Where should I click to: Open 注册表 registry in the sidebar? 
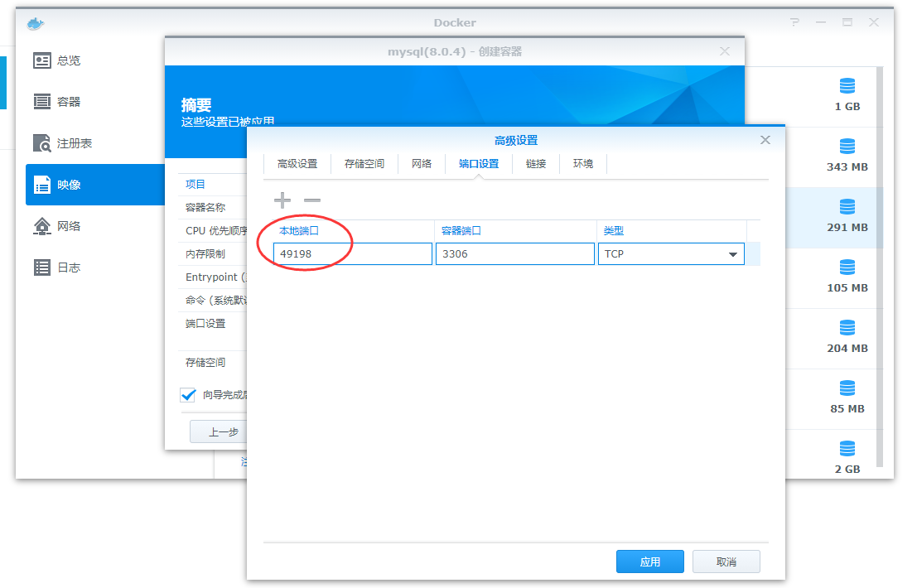[x=63, y=143]
